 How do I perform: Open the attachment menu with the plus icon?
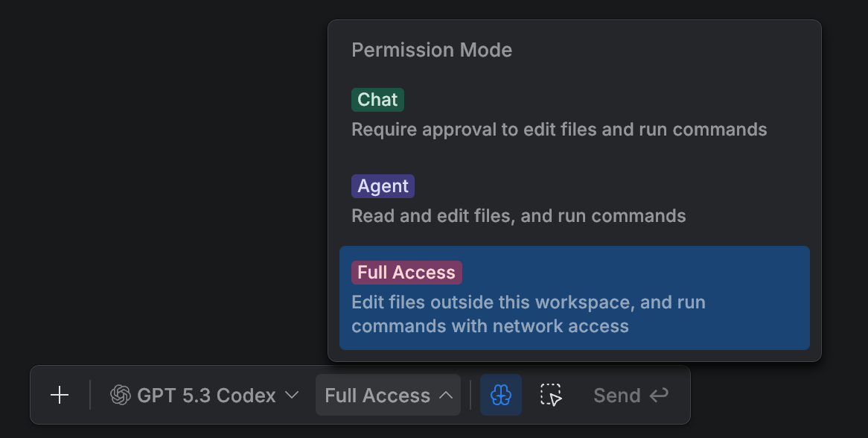click(x=60, y=396)
